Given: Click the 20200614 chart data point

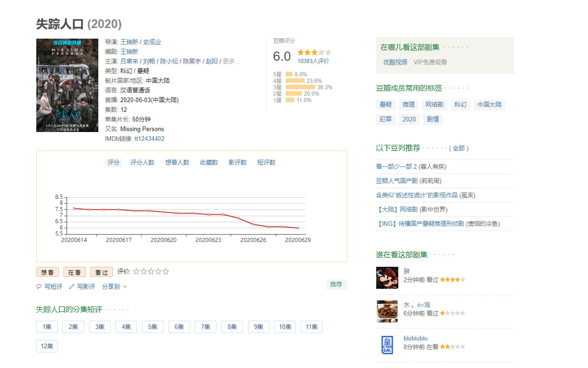Looking at the screenshot, I should 74,208.
